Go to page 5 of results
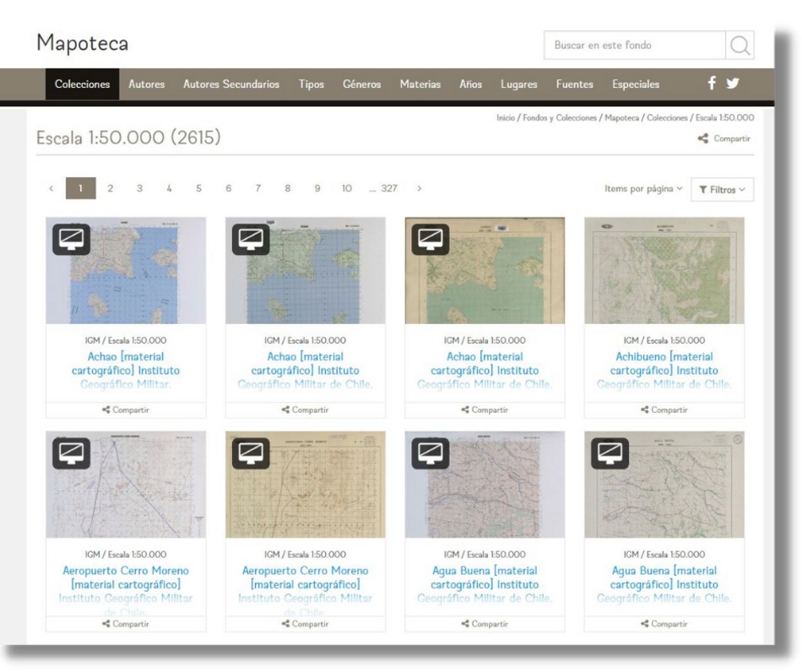Viewport: 802px width, 672px height. point(198,189)
